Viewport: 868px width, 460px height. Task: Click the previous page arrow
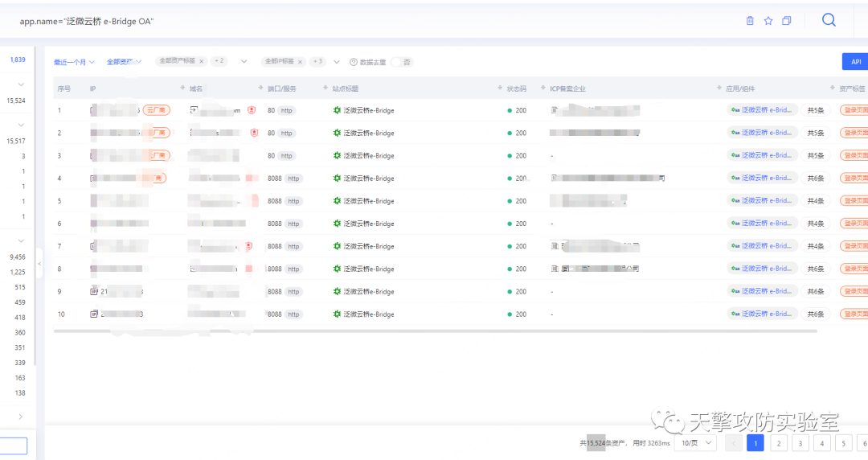pyautogui.click(x=734, y=443)
